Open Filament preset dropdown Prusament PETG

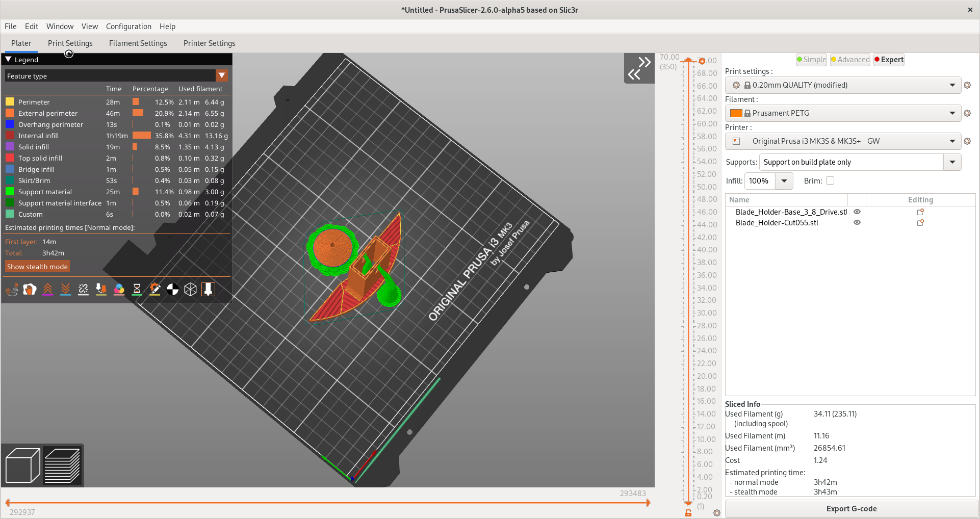point(843,113)
